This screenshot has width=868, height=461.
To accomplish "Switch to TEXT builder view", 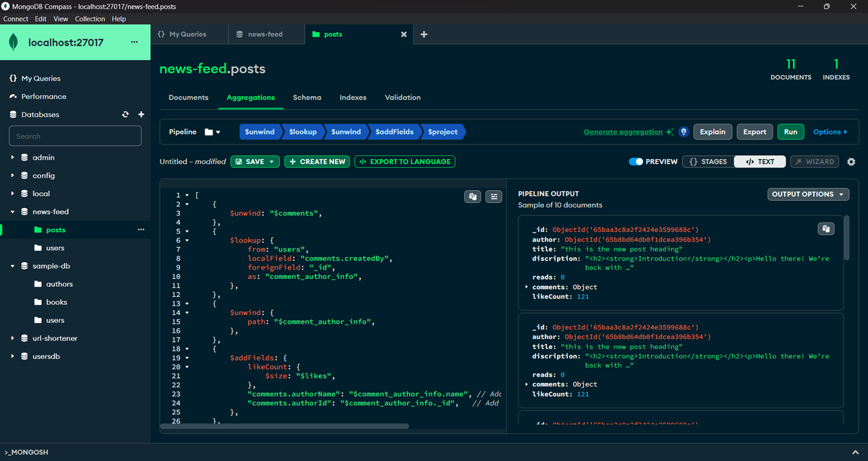I will 759,162.
